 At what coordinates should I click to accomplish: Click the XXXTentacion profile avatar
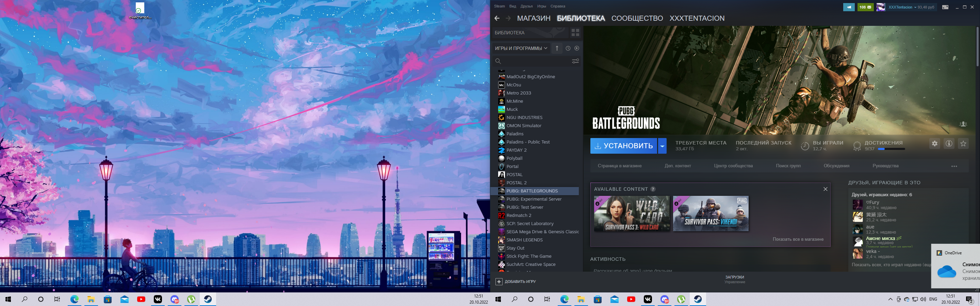click(x=881, y=7)
